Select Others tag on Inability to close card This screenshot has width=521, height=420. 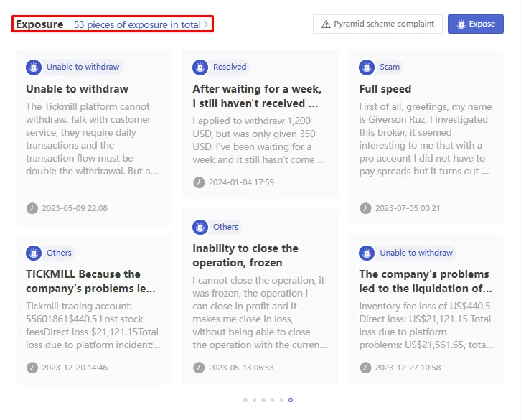coord(225,227)
